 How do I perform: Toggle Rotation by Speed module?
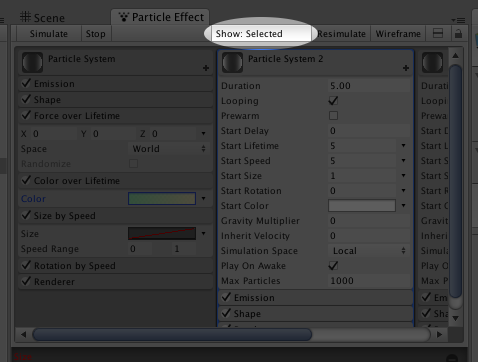tap(26, 265)
